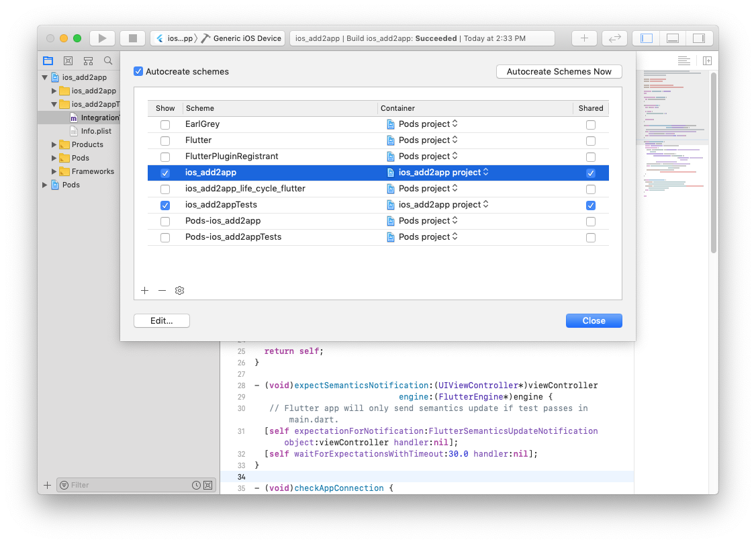This screenshot has height=544, width=756.
Task: Click the editor vertical scrollbar
Action: pos(714,163)
